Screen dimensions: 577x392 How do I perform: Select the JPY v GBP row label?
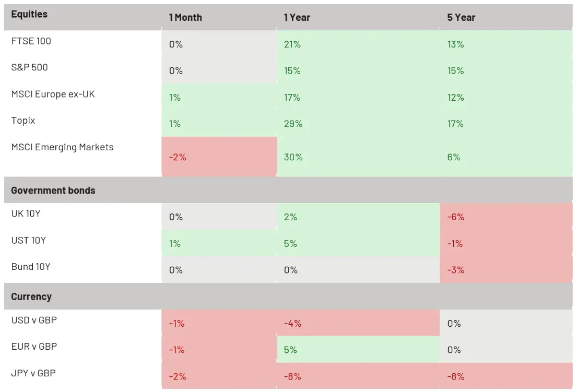(x=33, y=373)
